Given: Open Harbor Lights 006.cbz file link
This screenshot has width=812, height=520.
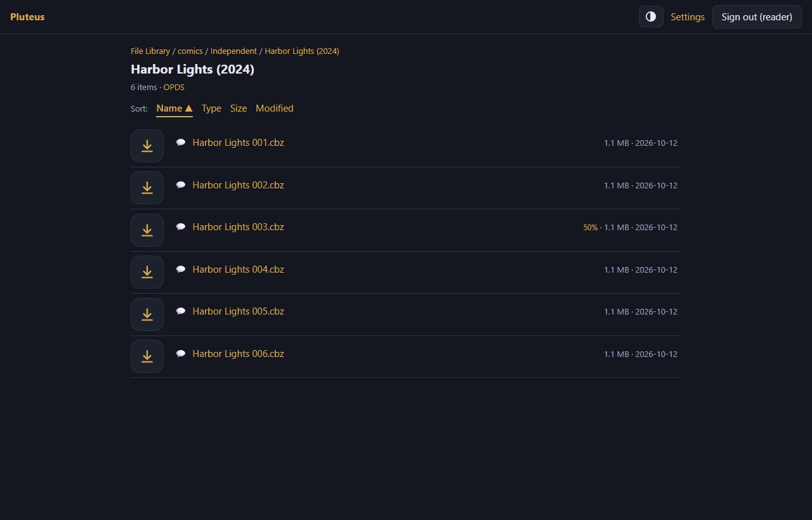Looking at the screenshot, I should (239, 354).
